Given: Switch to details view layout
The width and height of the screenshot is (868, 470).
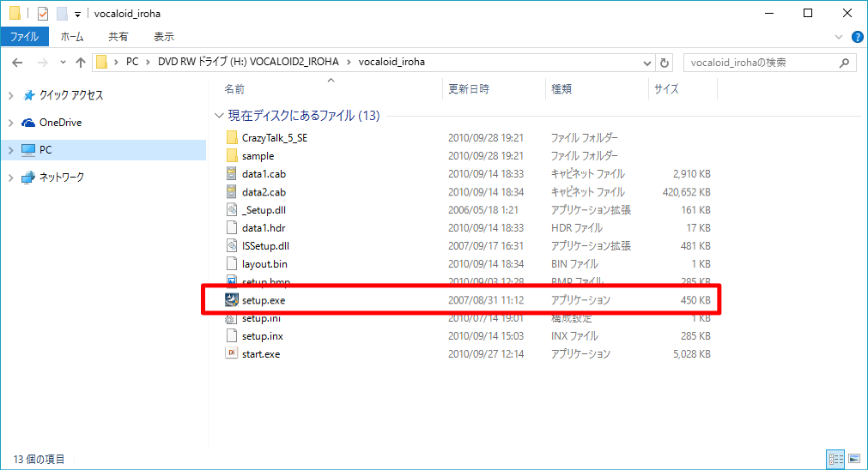Looking at the screenshot, I should (x=836, y=459).
